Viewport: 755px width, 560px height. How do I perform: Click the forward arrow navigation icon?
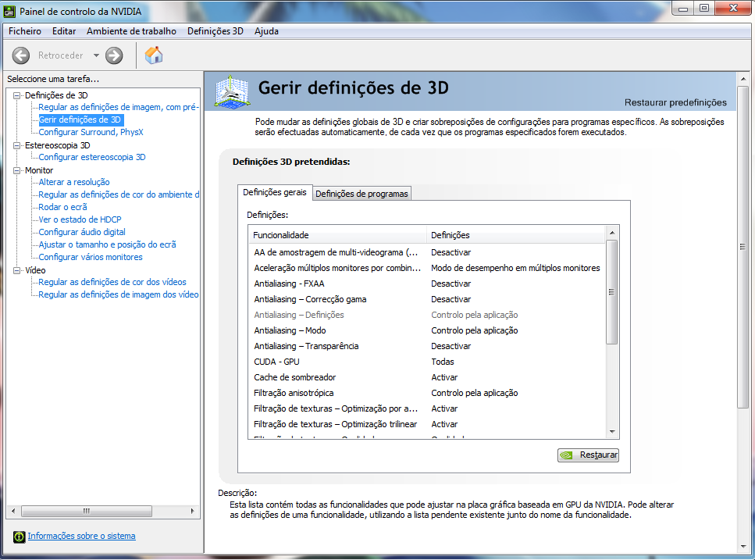114,55
